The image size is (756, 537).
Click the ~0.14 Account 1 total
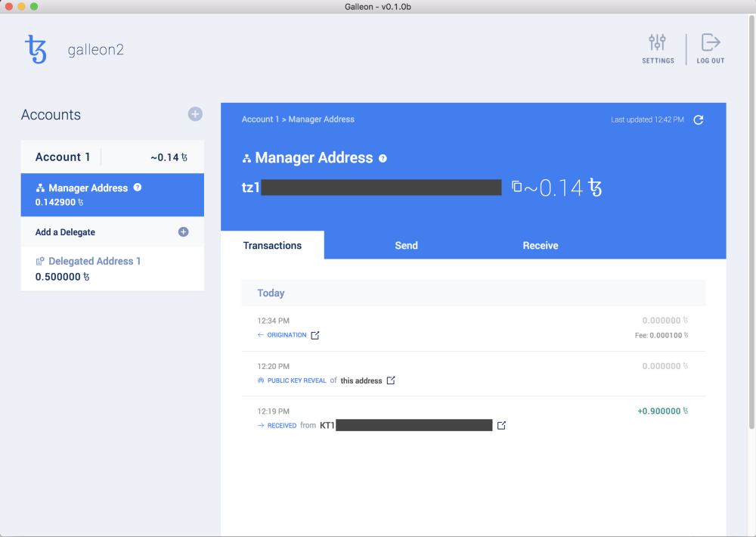169,157
